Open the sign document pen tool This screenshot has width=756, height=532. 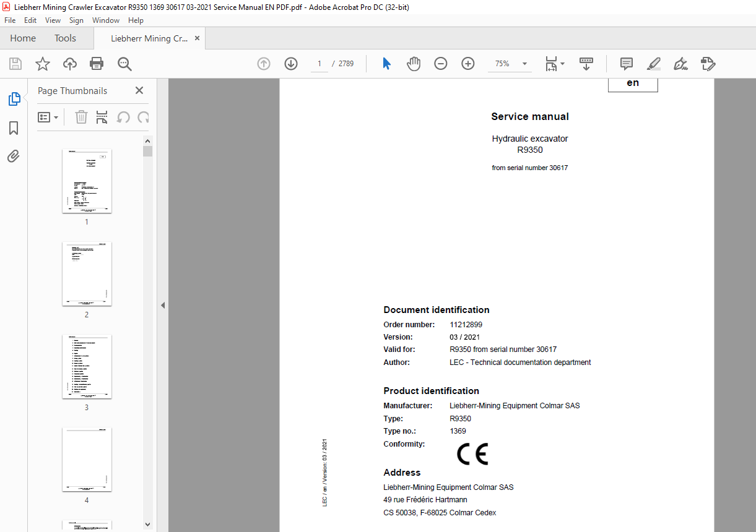681,64
